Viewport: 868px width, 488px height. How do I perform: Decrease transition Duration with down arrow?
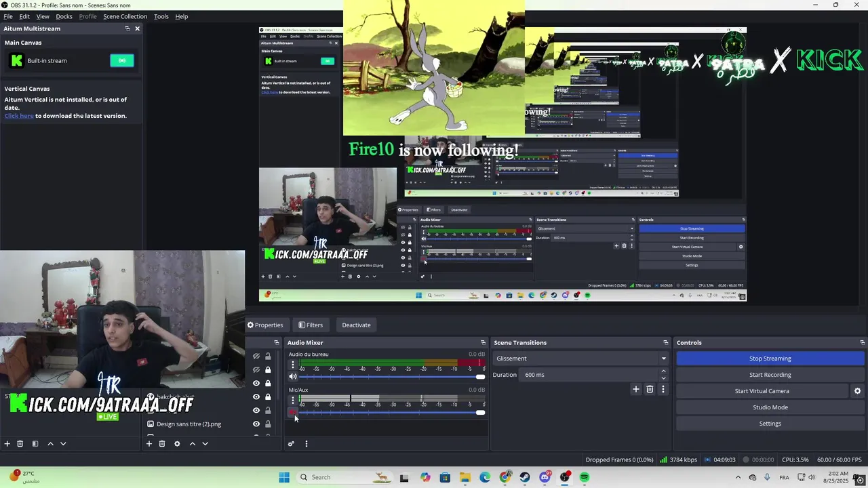pyautogui.click(x=663, y=378)
